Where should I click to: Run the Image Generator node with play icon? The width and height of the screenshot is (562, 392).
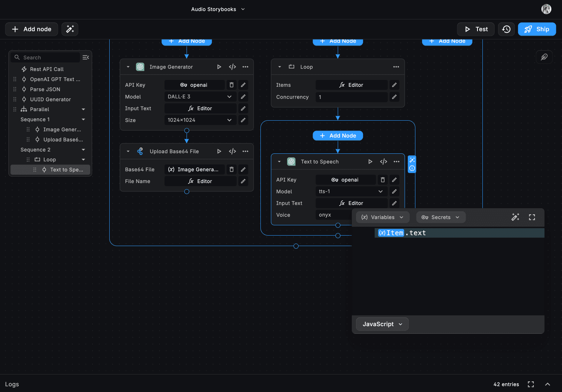(x=219, y=67)
